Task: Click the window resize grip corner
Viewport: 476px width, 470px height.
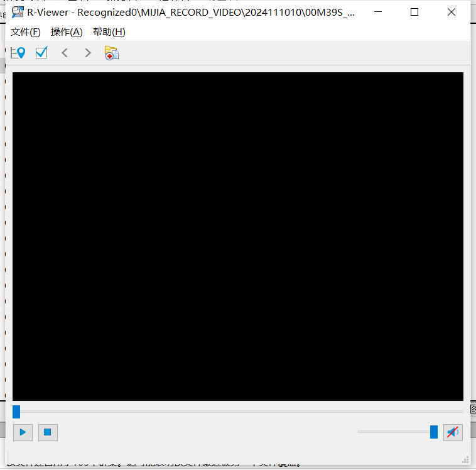Action: [465, 460]
